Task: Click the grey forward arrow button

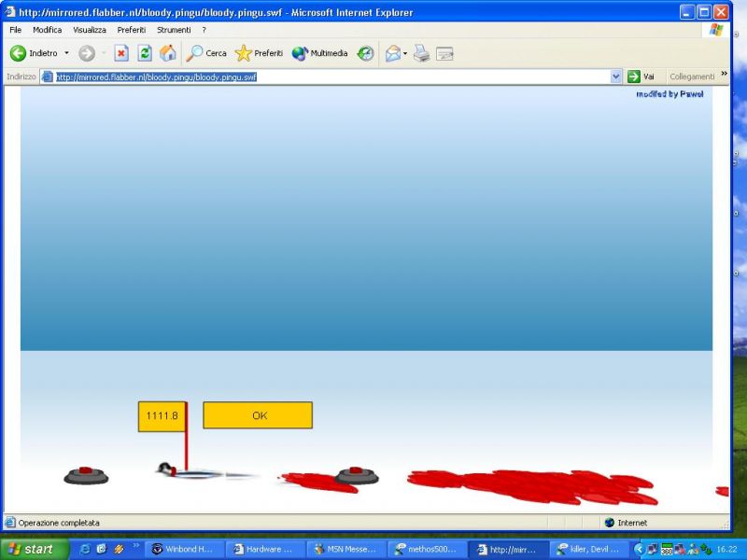Action: [87, 53]
